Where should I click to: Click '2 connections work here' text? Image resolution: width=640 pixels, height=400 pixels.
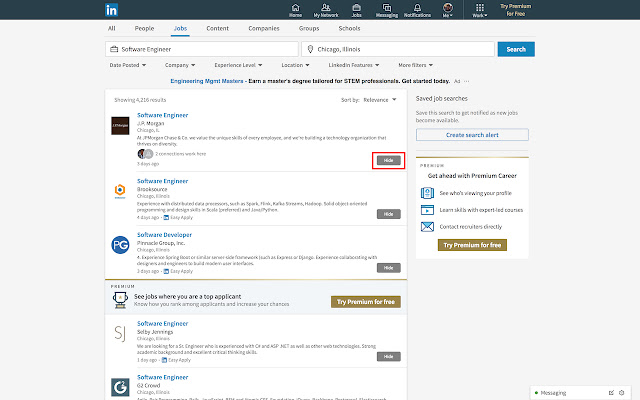pos(180,154)
